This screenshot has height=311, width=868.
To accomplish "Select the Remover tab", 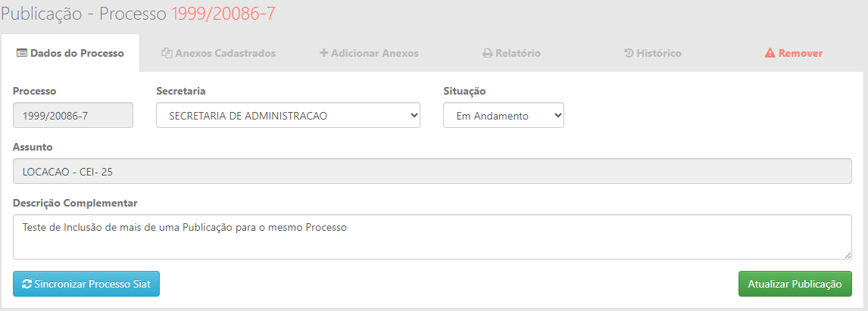I will (794, 54).
